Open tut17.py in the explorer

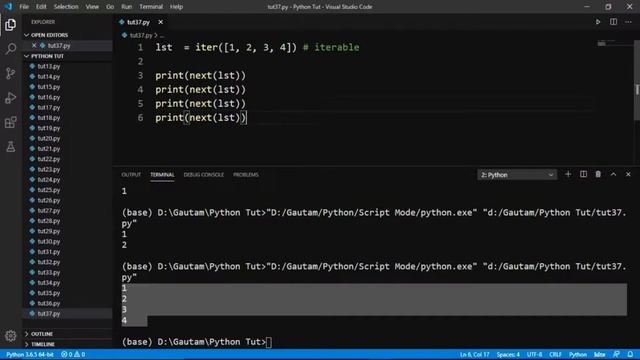coord(49,107)
